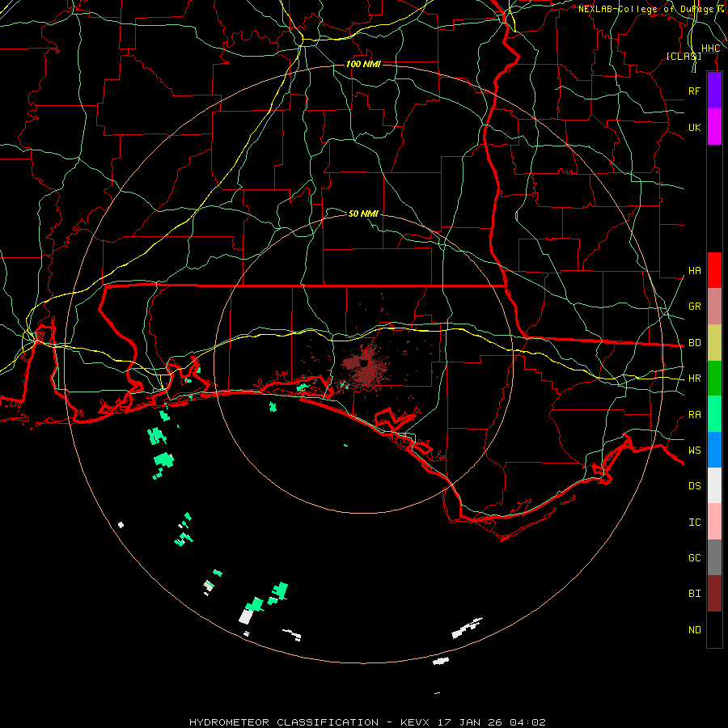Click the NEXLAB-College of DuPage text
The height and width of the screenshot is (728, 728).
pos(645,9)
